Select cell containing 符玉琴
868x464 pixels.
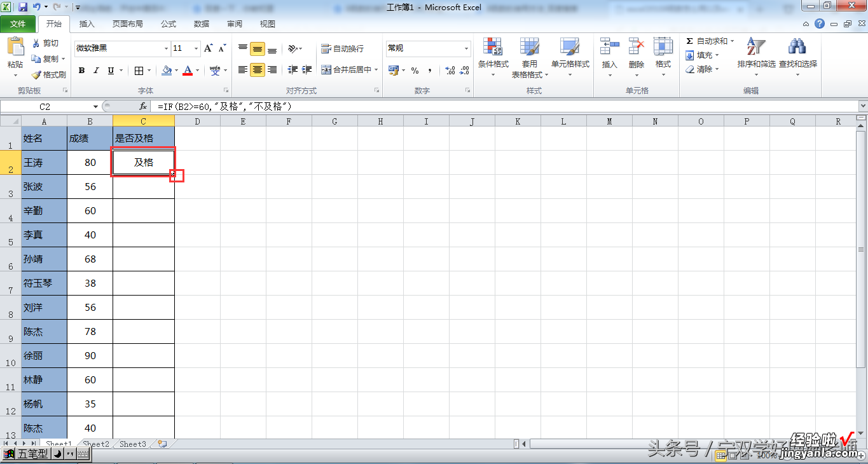point(45,283)
